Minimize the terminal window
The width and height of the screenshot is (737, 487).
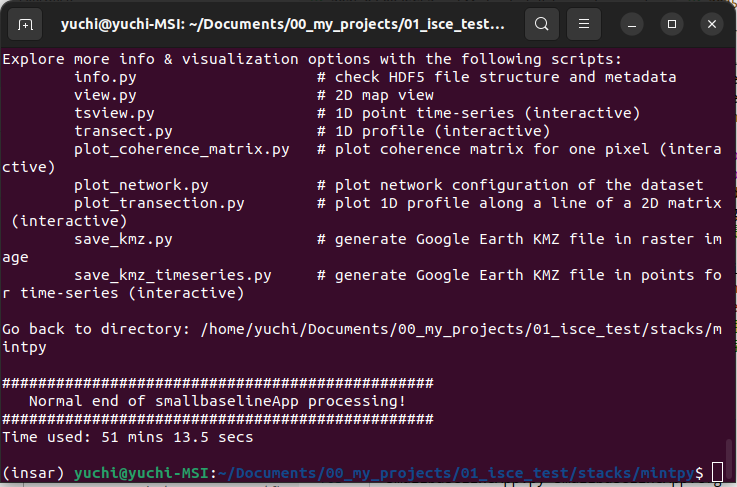(x=632, y=24)
